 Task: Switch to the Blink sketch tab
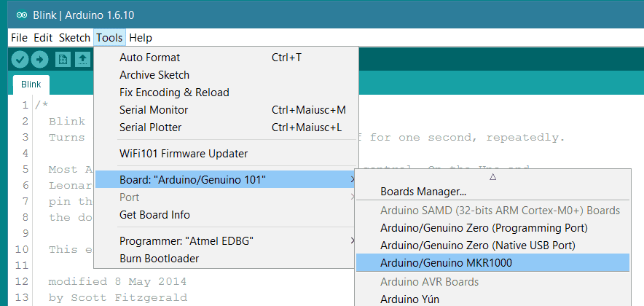pyautogui.click(x=31, y=84)
